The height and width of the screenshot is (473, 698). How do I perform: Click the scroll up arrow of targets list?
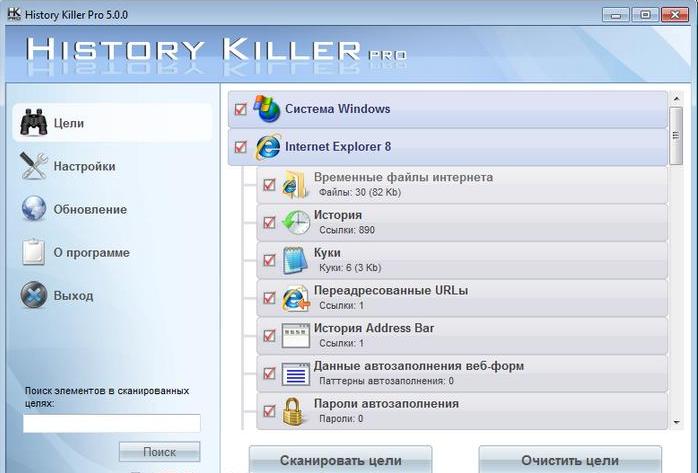[676, 98]
